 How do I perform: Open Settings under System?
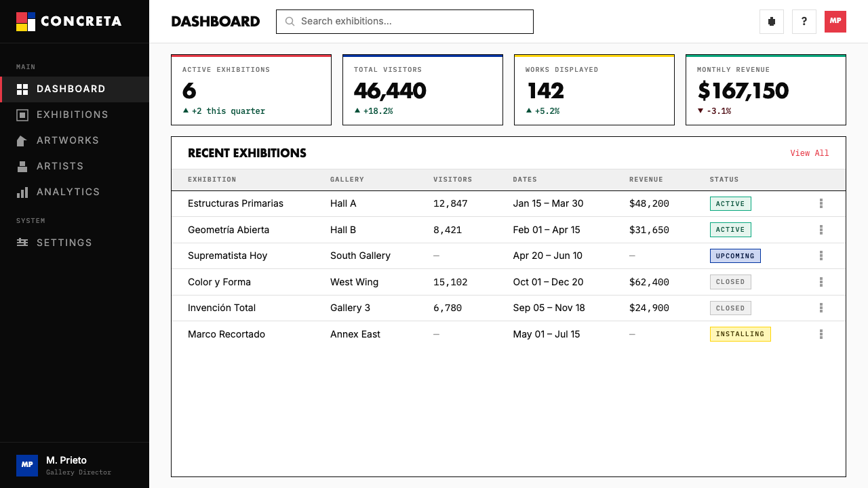[x=75, y=243]
